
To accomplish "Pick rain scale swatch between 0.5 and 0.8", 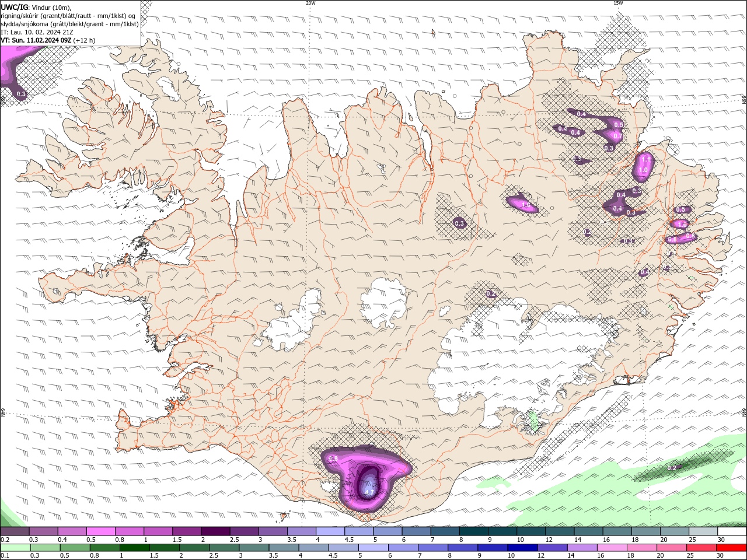I will [x=75, y=548].
